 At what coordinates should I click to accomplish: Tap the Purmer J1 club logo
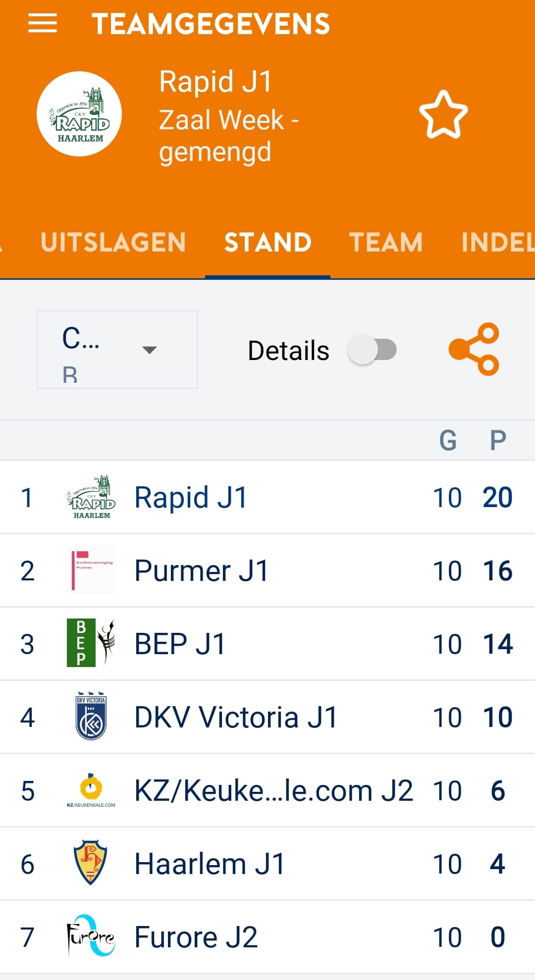tap(91, 570)
